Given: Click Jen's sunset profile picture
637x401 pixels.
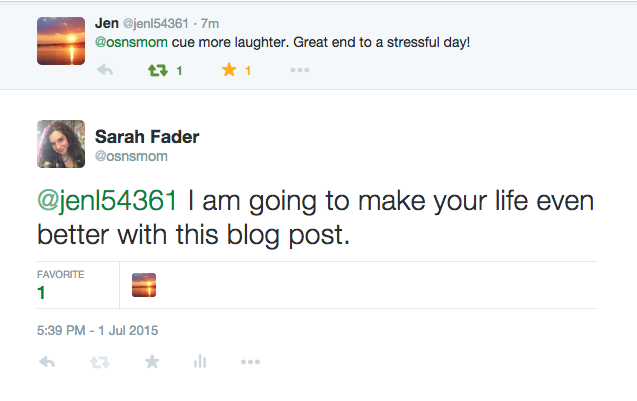Looking at the screenshot, I should 61,41.
